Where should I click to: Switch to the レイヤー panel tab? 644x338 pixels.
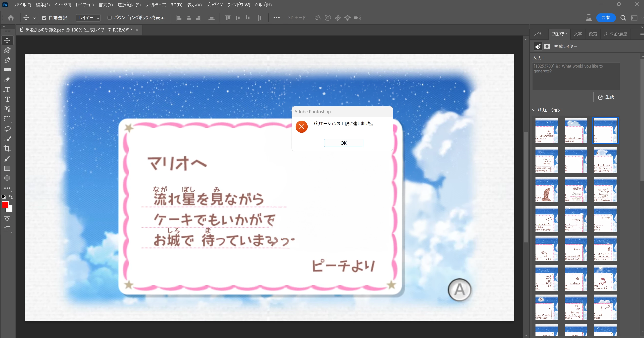(x=539, y=34)
